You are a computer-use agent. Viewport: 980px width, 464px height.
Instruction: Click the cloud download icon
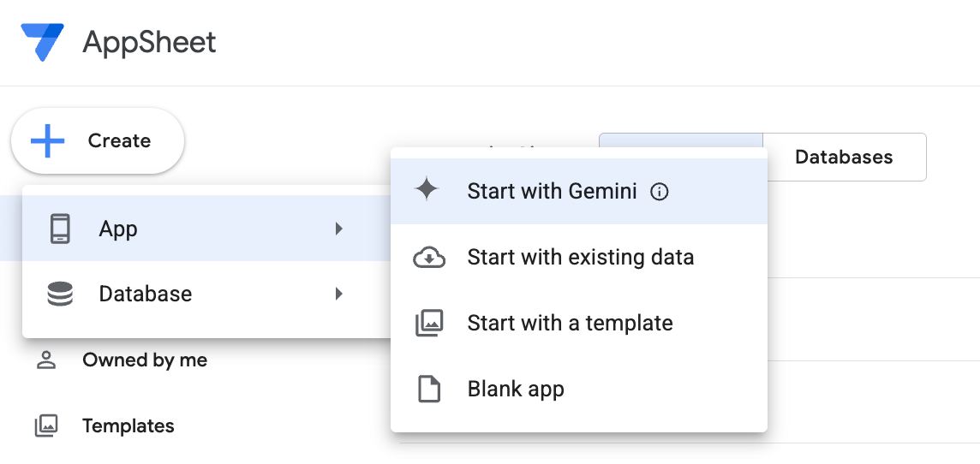[x=429, y=258]
